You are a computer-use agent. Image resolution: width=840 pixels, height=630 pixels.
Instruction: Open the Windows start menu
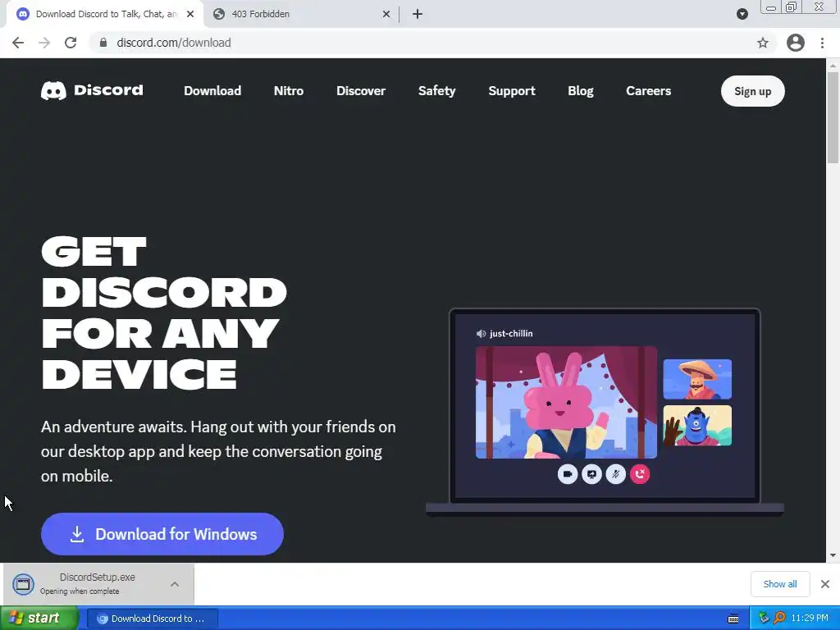pos(39,619)
